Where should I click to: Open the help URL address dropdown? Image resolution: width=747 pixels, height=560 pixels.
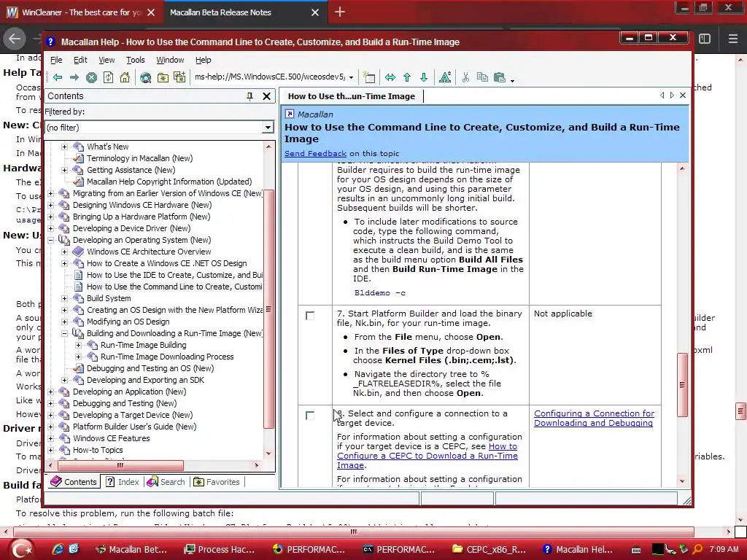click(351, 77)
